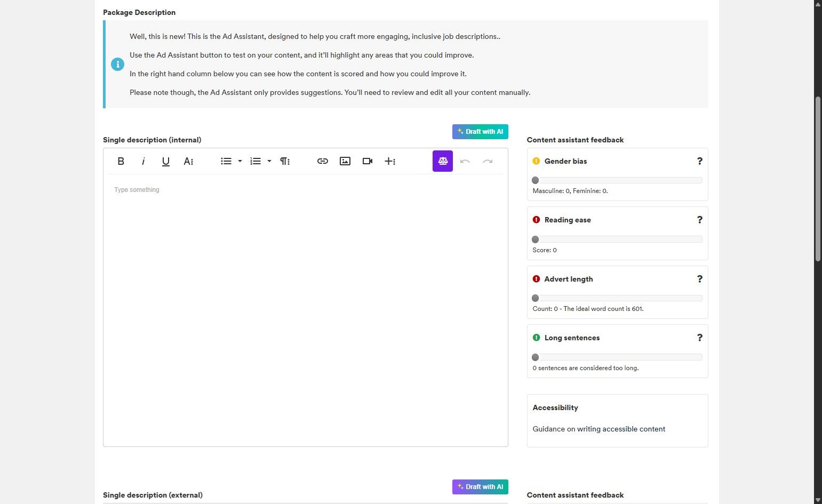Expand the bullet list style dropdown
The height and width of the screenshot is (504, 822).
coord(240,161)
